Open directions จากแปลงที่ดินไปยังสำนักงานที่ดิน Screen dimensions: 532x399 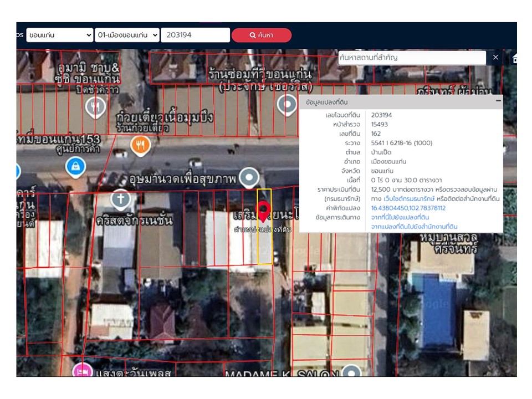pyautogui.click(x=414, y=227)
